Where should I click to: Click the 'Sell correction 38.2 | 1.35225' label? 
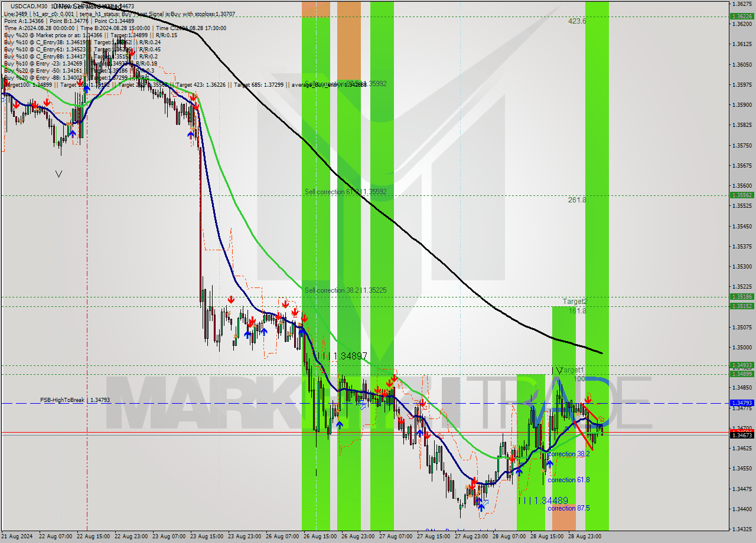tap(346, 290)
